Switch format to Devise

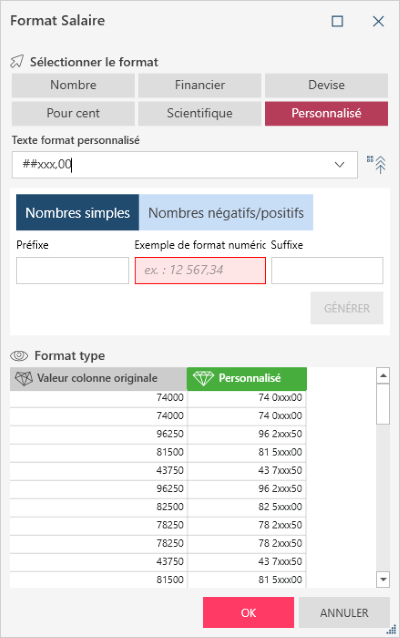(326, 85)
